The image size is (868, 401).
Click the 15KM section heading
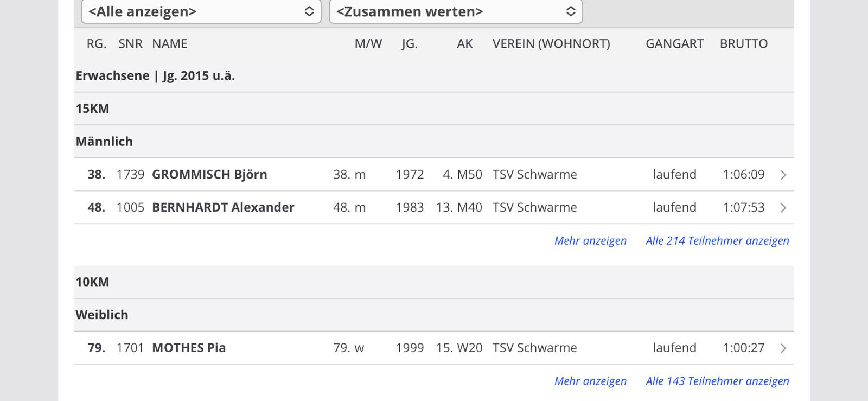[93, 109]
